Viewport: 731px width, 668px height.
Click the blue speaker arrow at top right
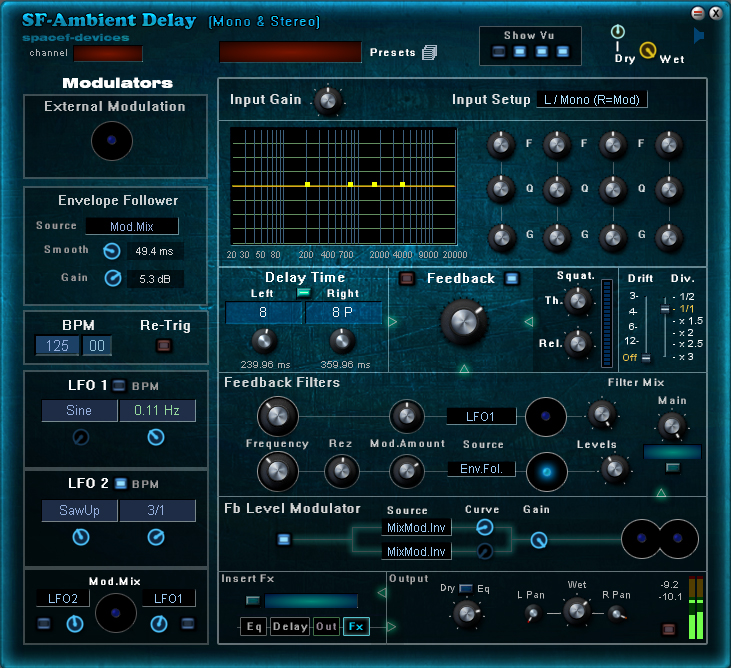[x=698, y=36]
